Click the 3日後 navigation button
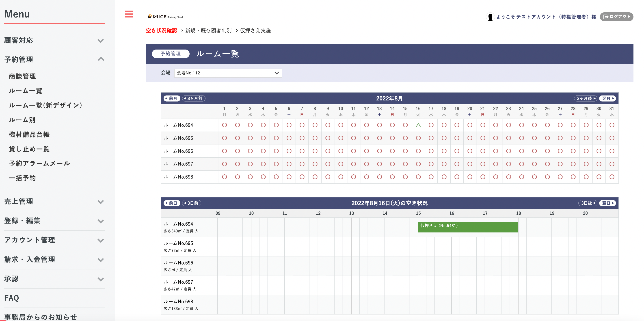Viewport: 644px width, 321px height. pos(588,203)
